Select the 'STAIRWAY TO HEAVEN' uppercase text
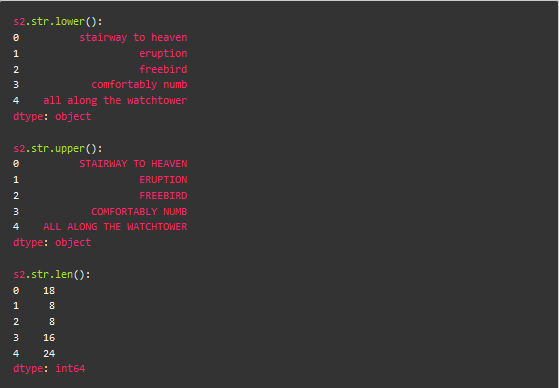 [x=133, y=164]
